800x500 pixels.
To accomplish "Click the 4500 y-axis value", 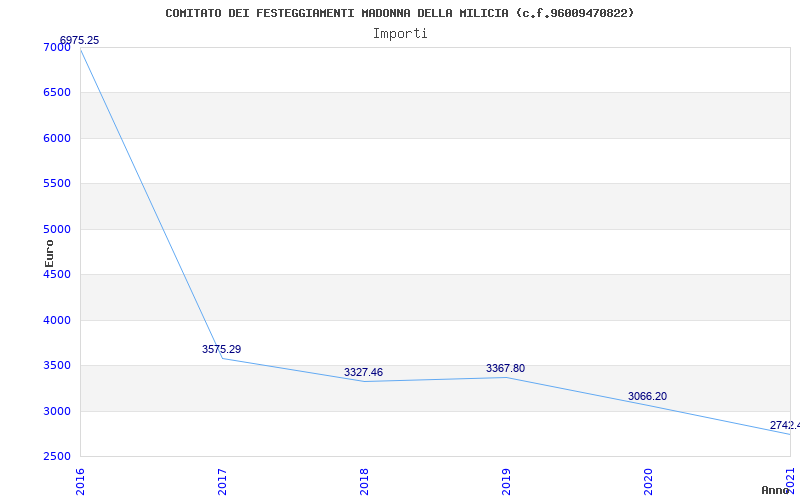I will [57, 275].
